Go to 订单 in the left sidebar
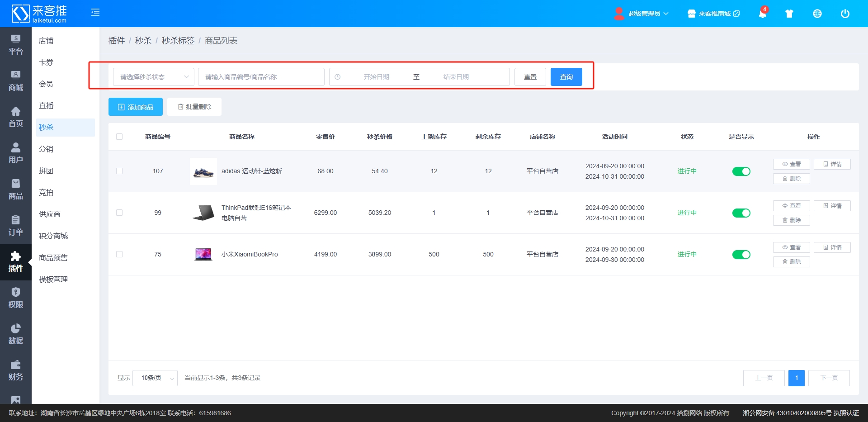Image resolution: width=868 pixels, height=422 pixels. 15,226
